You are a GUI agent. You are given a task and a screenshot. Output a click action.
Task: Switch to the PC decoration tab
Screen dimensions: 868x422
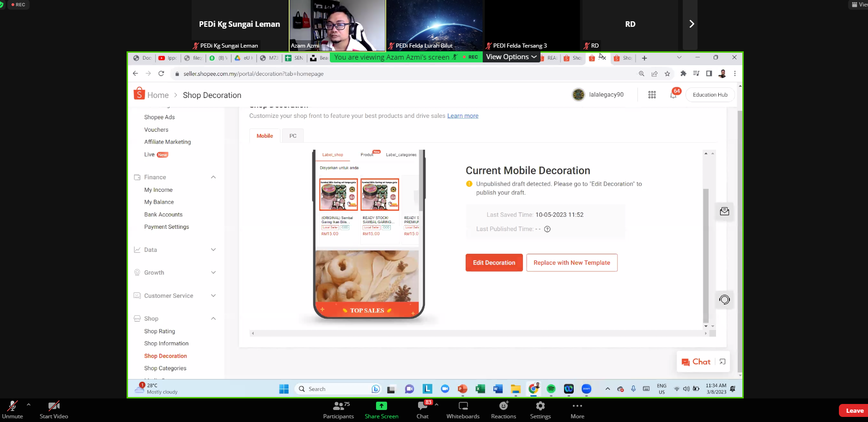tap(293, 136)
